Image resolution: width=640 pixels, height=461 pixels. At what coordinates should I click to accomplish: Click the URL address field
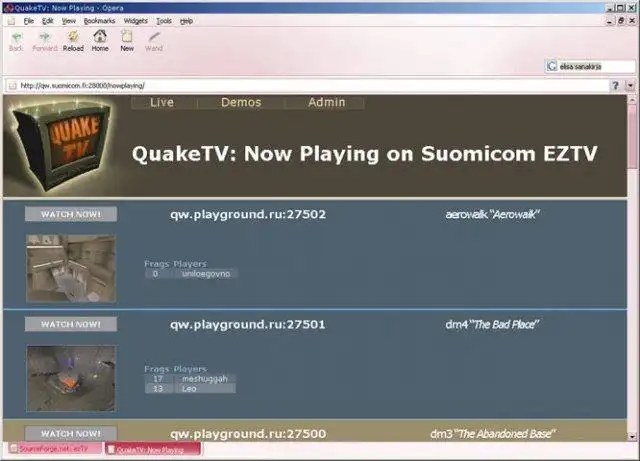pyautogui.click(x=308, y=86)
